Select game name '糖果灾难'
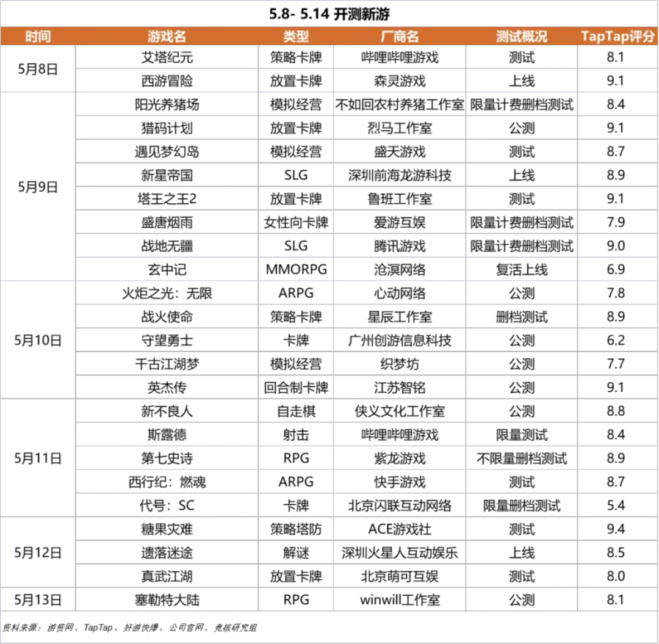659x644 pixels. (167, 529)
